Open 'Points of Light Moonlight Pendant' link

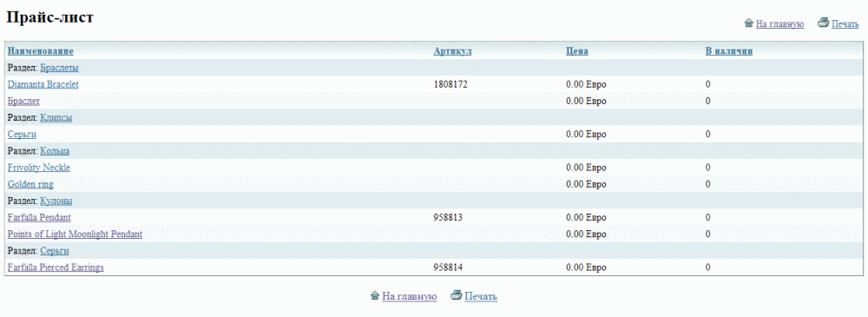[75, 234]
